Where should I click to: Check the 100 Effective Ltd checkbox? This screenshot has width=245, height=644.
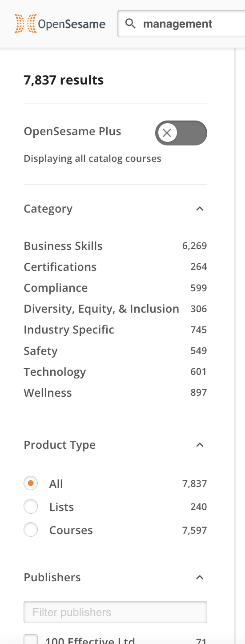tap(31, 640)
